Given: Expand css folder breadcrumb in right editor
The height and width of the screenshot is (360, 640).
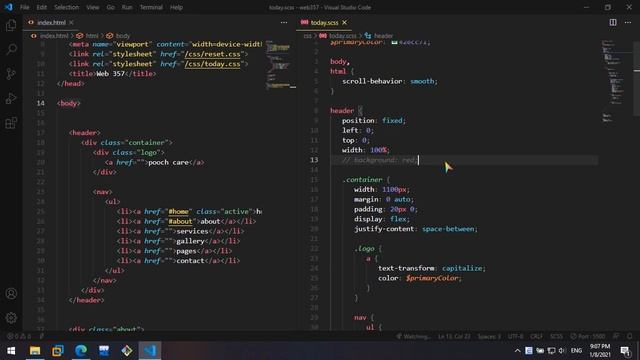Looking at the screenshot, I should point(307,36).
